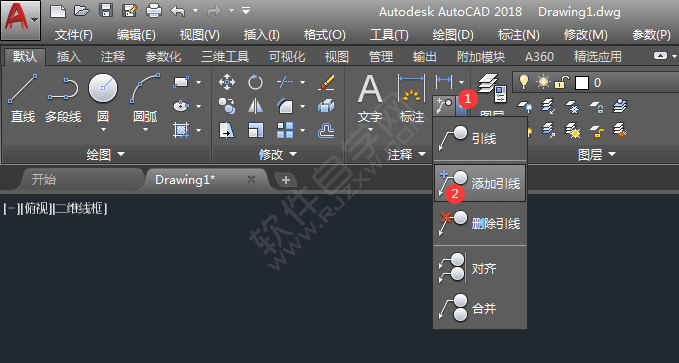Select the Trim tool icon

point(284,82)
